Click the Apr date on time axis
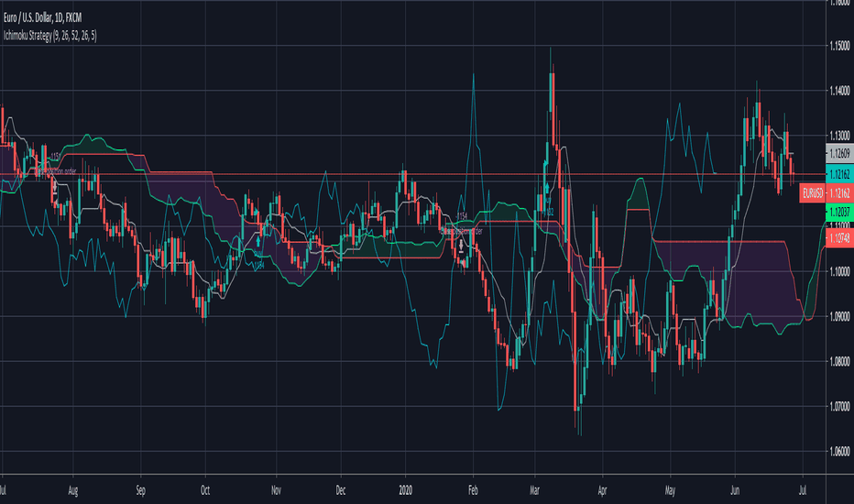Image resolution: width=854 pixels, height=504 pixels. tap(602, 490)
